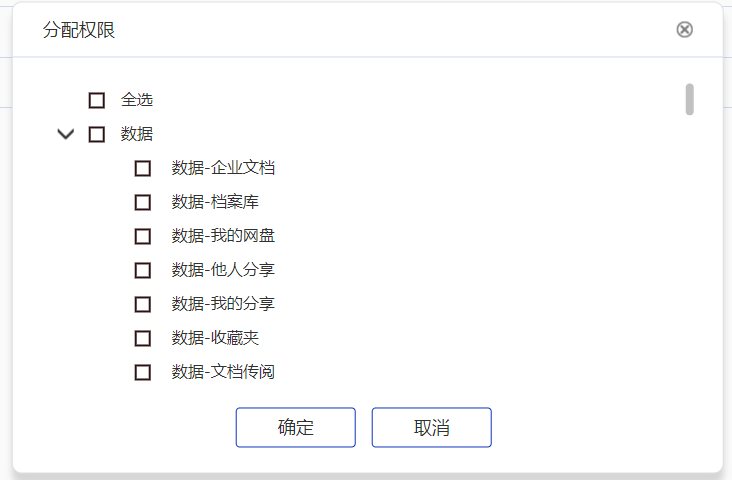Viewport: 732px width, 480px height.
Task: Click the 全选 label text
Action: pyautogui.click(x=137, y=100)
